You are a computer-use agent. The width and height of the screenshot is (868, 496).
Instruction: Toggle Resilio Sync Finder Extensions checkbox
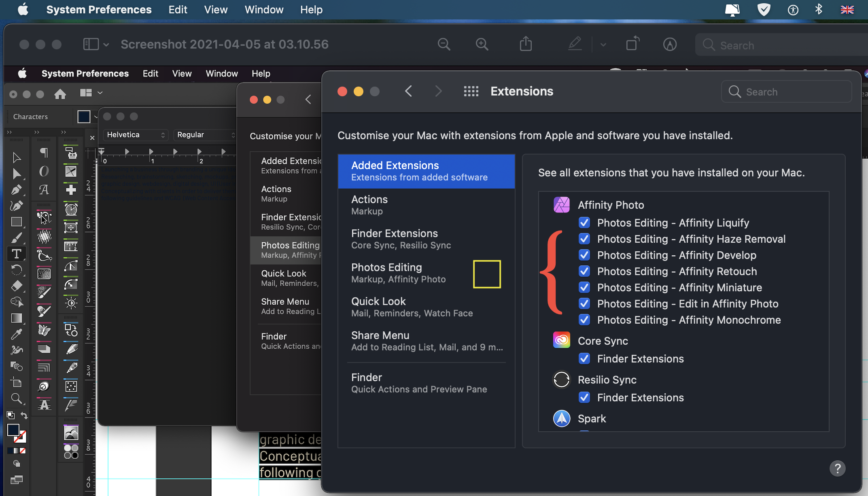click(584, 397)
